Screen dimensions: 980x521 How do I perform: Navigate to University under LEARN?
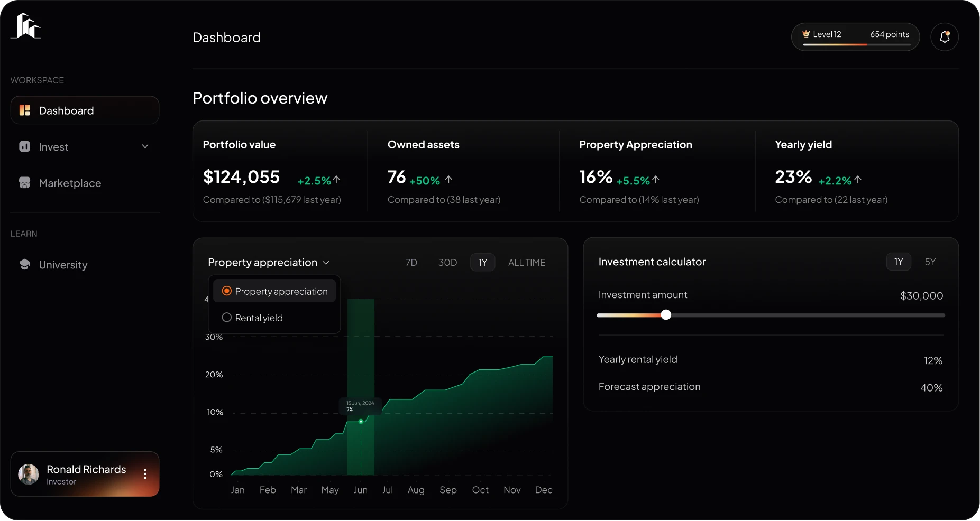pos(63,265)
